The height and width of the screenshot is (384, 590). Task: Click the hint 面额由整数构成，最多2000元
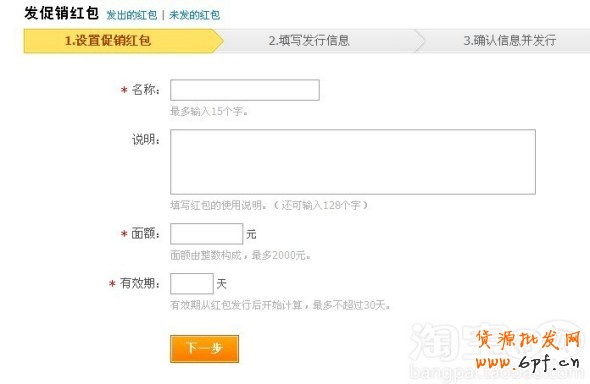pos(240,255)
